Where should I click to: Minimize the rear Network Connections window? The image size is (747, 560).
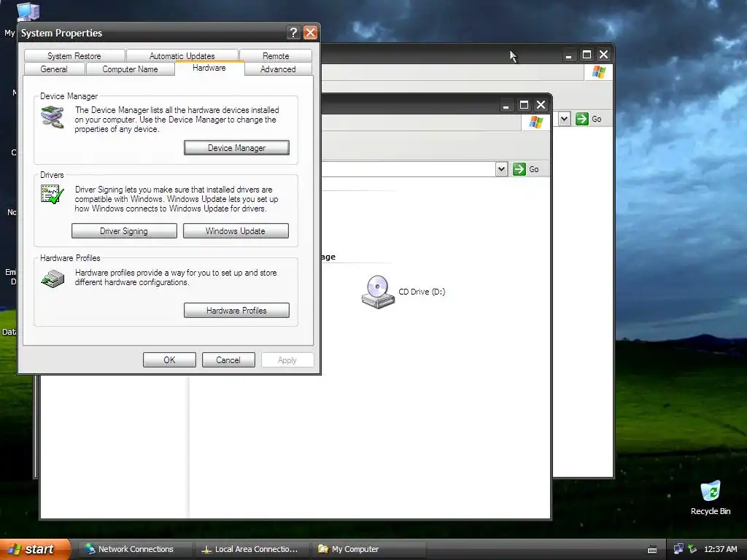[568, 55]
